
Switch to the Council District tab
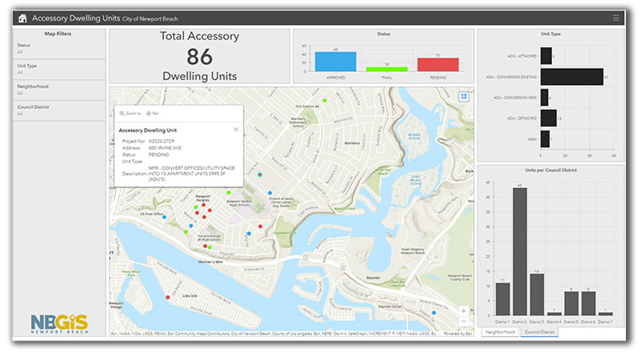point(539,332)
